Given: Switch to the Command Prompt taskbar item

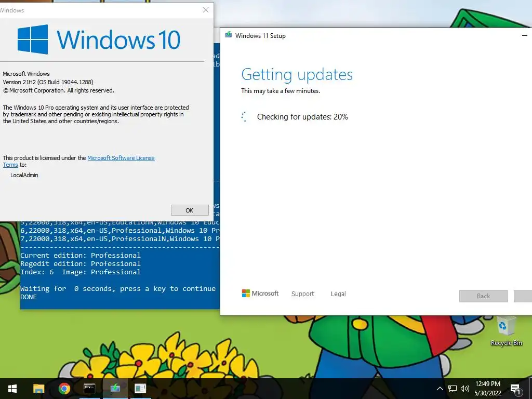Looking at the screenshot, I should (89, 389).
